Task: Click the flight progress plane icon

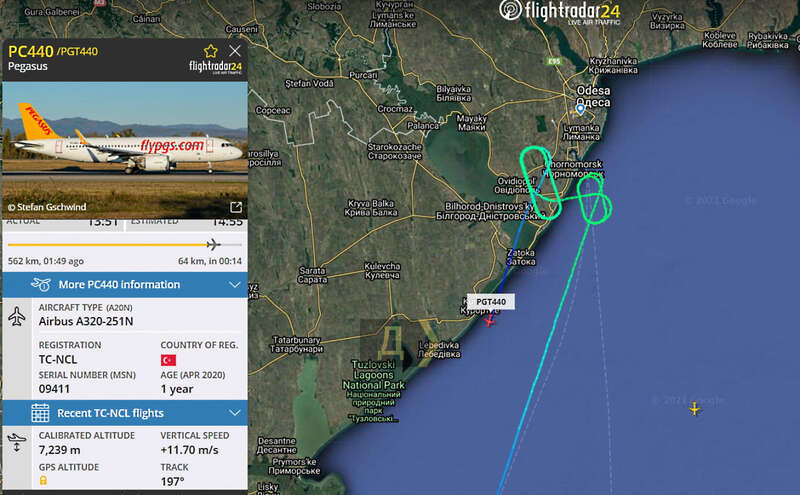Action: 214,244
